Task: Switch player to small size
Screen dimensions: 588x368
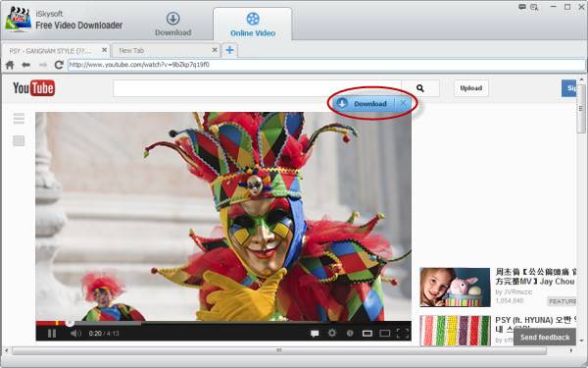Action: [x=367, y=333]
